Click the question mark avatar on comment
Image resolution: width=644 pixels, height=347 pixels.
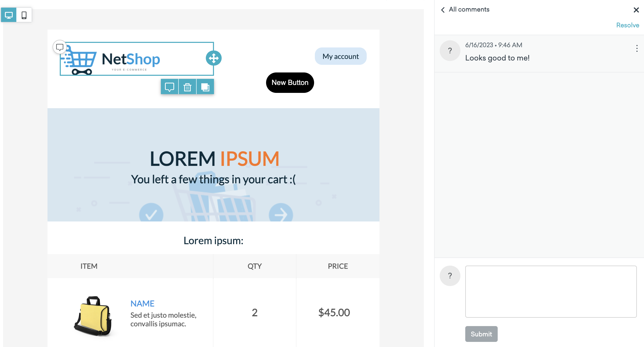(450, 51)
